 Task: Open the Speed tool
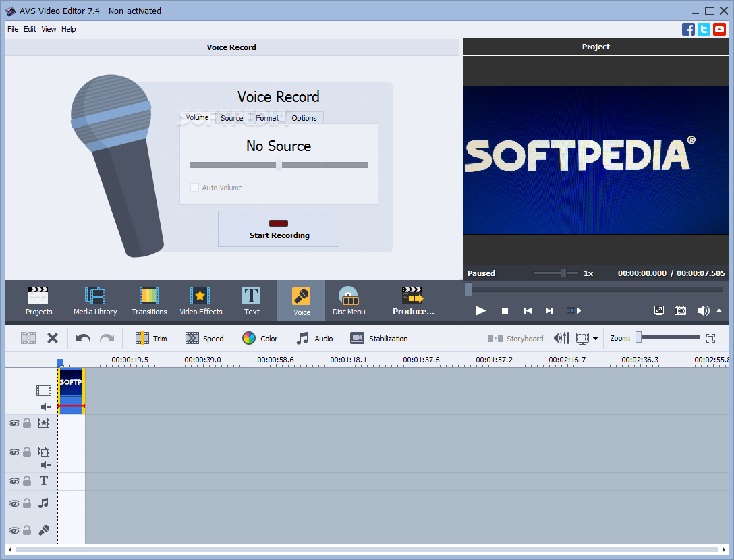click(x=204, y=338)
